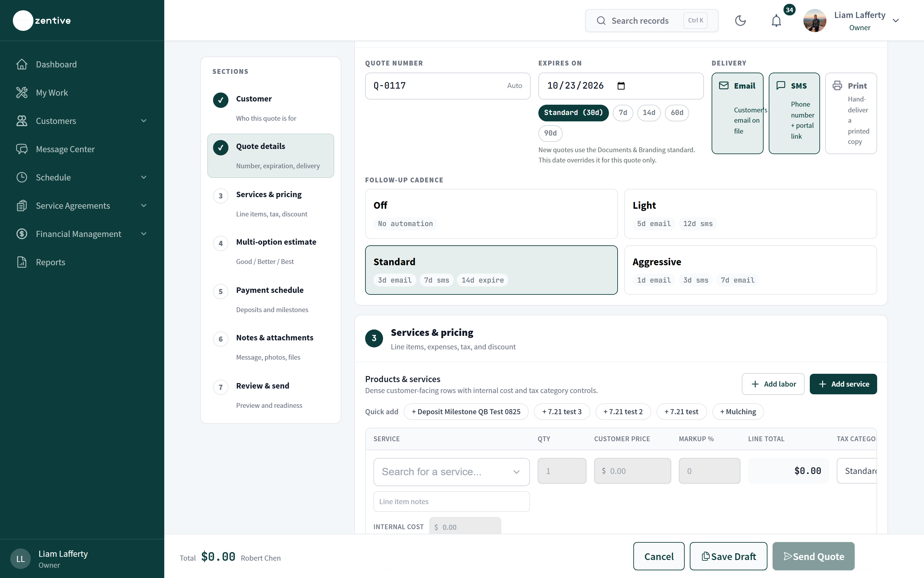Open the tax category Standard dropdown

click(x=856, y=471)
